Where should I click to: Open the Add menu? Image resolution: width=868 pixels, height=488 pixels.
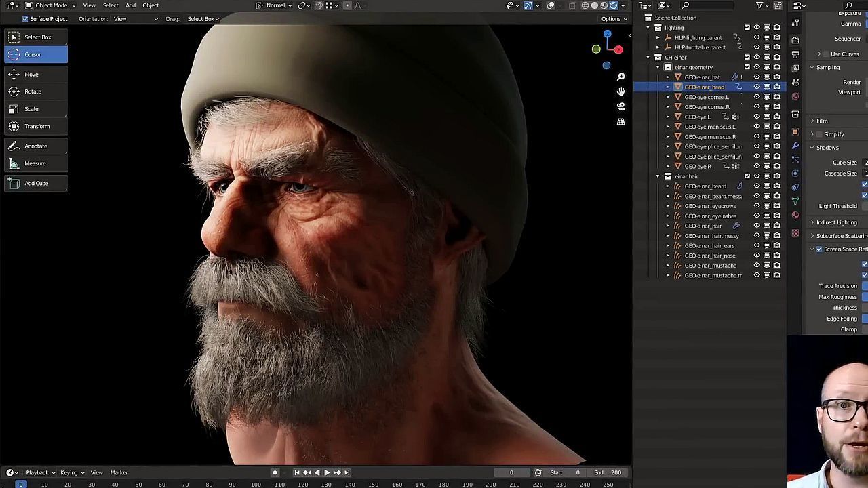130,5
